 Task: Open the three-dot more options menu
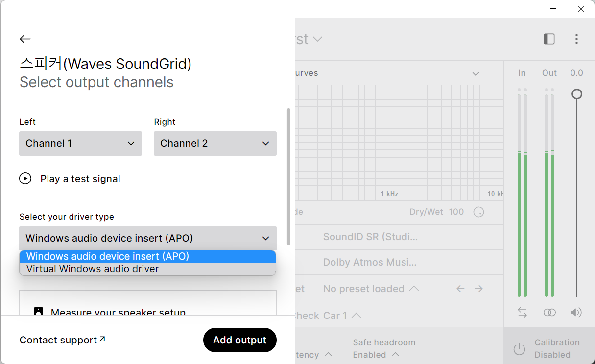point(576,39)
